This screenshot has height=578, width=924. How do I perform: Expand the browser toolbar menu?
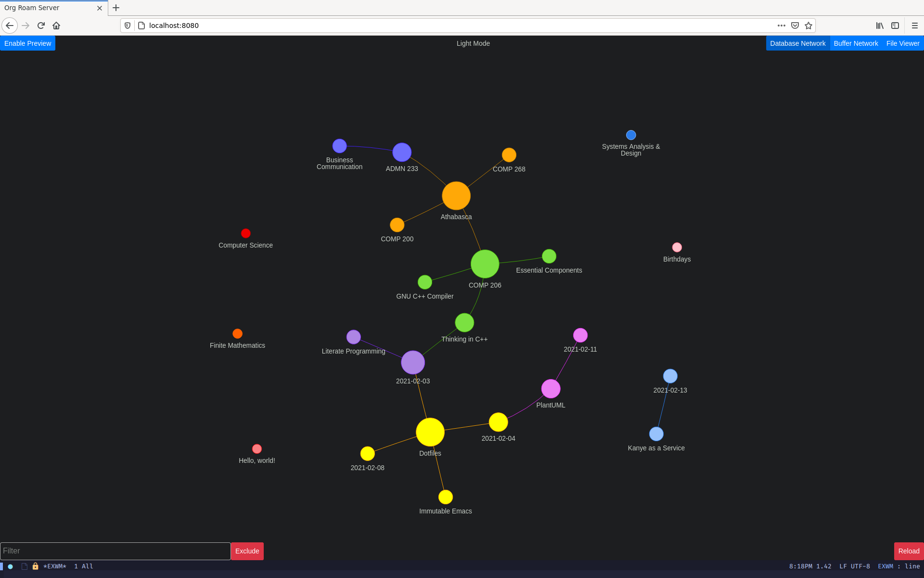pyautogui.click(x=917, y=26)
